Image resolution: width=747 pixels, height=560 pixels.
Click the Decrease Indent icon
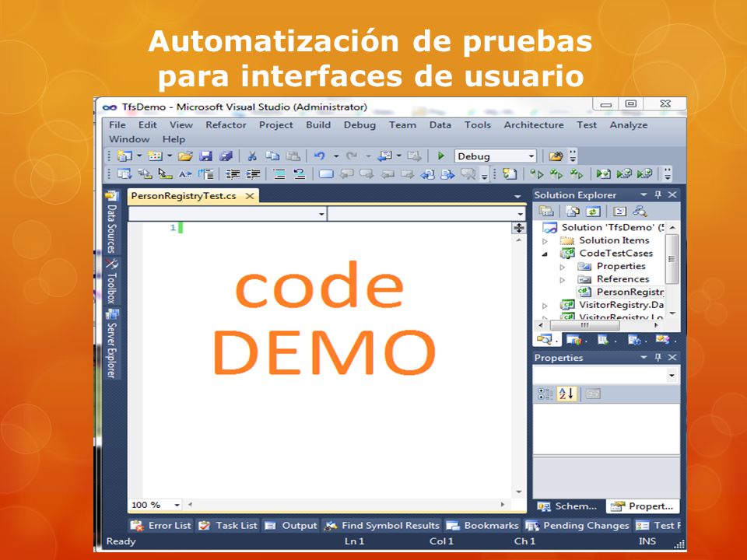pos(233,174)
